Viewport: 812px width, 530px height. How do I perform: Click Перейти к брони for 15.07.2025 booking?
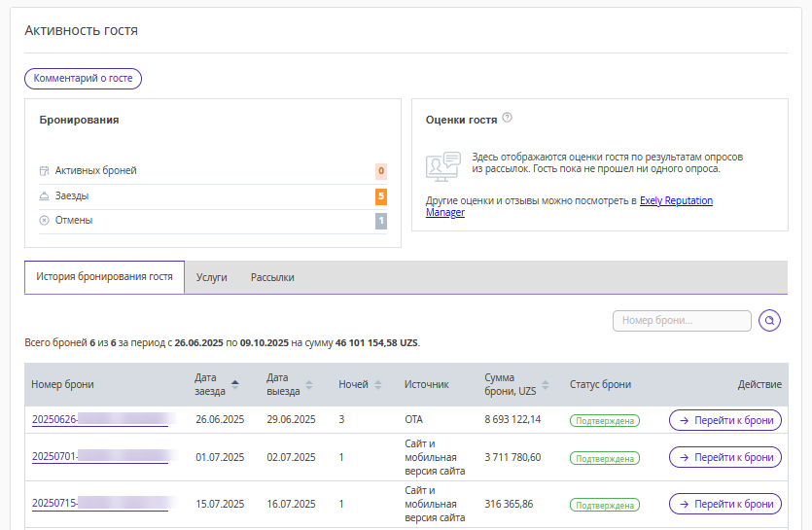click(x=724, y=504)
